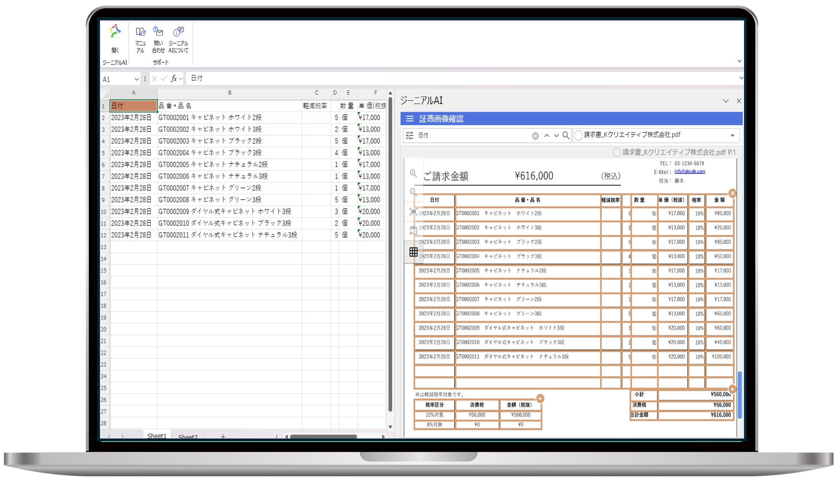This screenshot has height=504, width=837.
Task: Clear the 日付 search field
Action: click(x=535, y=136)
